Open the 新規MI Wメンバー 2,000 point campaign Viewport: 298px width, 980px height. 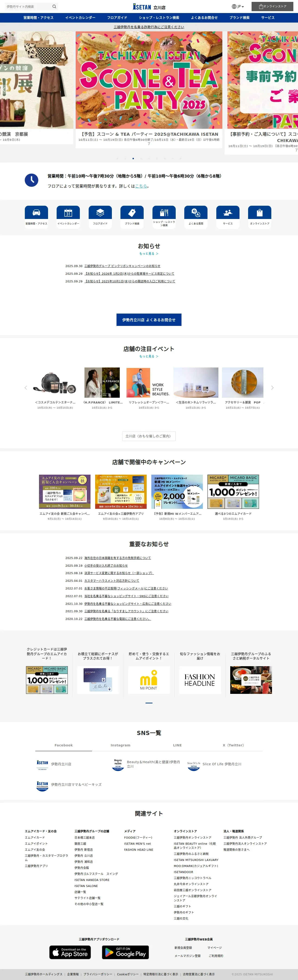pyautogui.click(x=177, y=492)
